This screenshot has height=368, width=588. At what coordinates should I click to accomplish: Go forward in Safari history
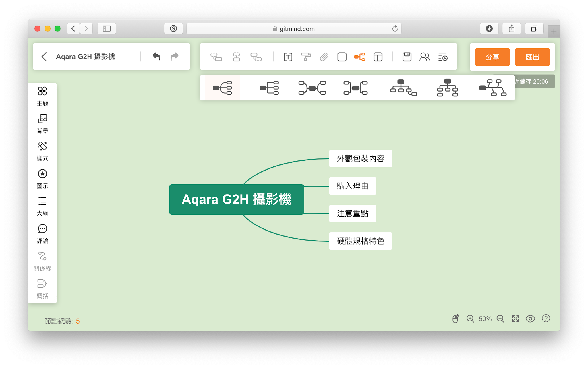[x=86, y=28]
